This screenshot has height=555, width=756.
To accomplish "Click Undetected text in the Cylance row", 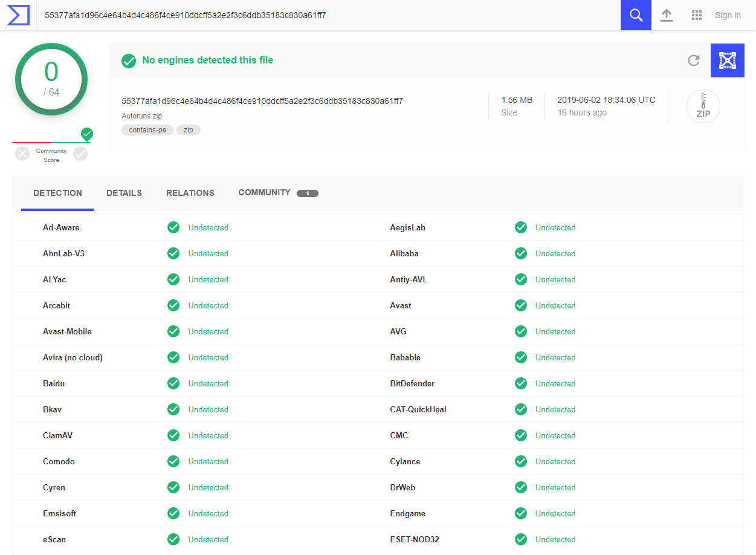I will [x=555, y=461].
